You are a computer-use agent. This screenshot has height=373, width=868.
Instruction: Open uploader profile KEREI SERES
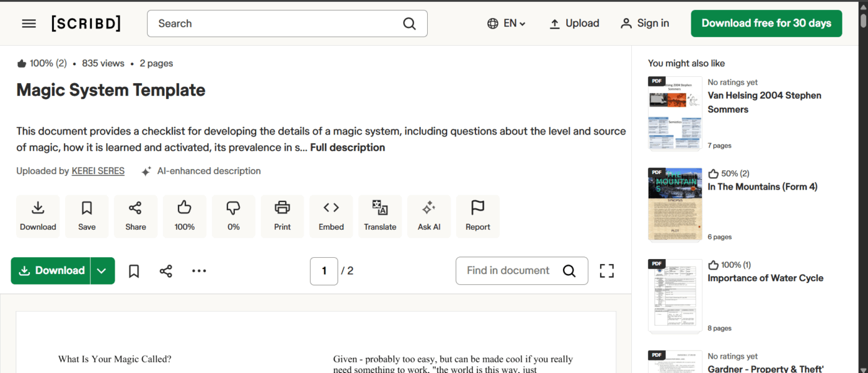pos(98,170)
